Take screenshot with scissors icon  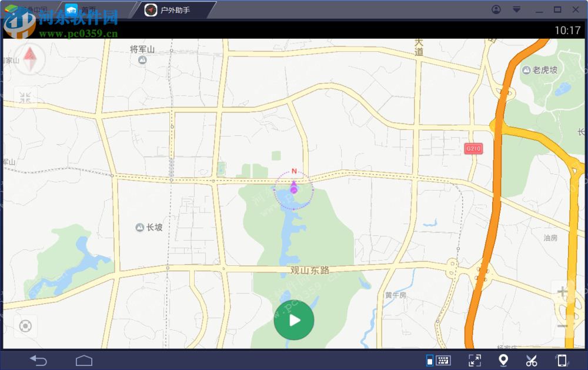[532, 361]
